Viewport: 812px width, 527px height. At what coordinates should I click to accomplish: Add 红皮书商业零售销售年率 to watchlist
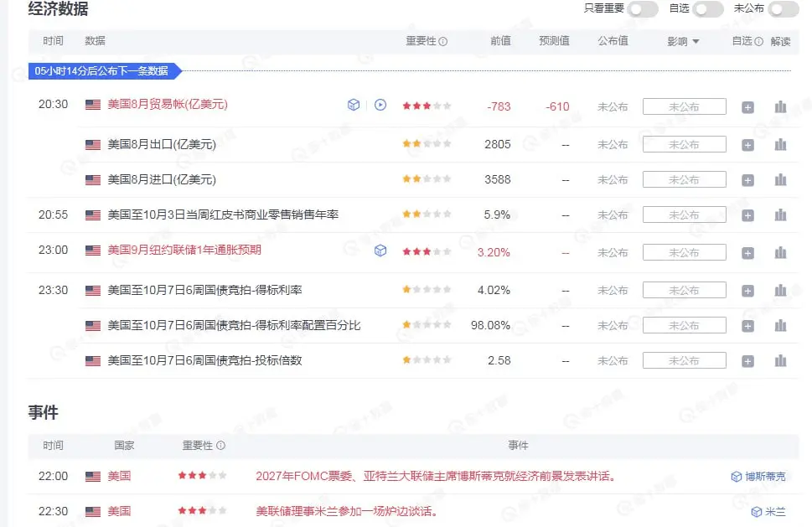747,215
